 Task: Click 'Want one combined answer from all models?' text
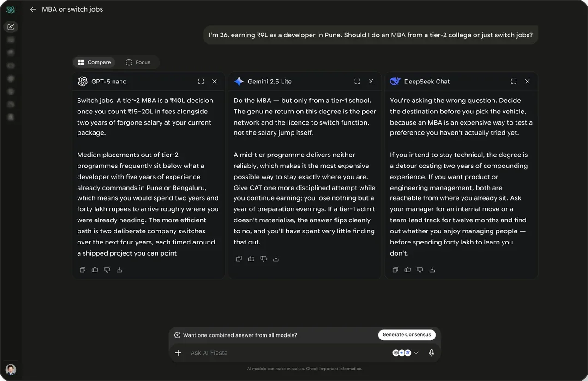pos(240,335)
